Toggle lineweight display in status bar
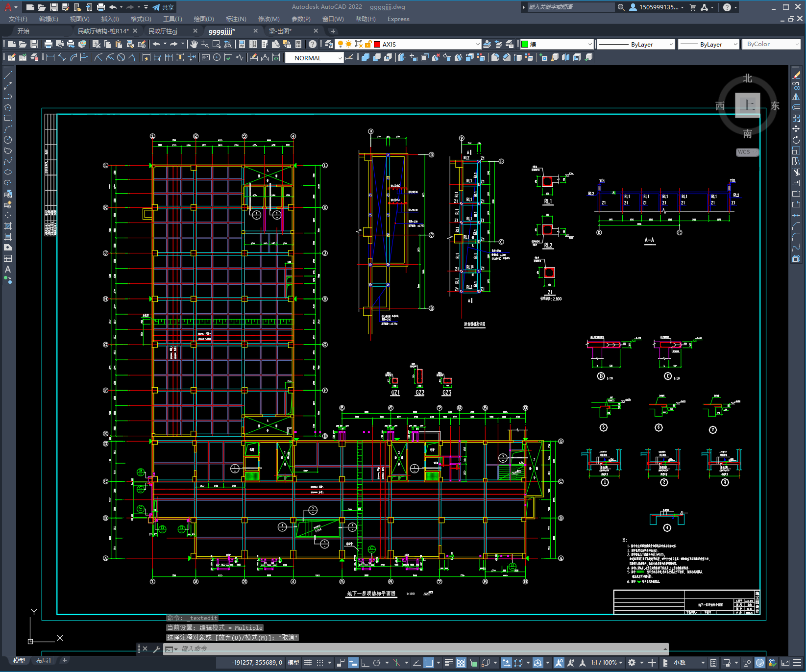806x672 pixels. pos(448,663)
